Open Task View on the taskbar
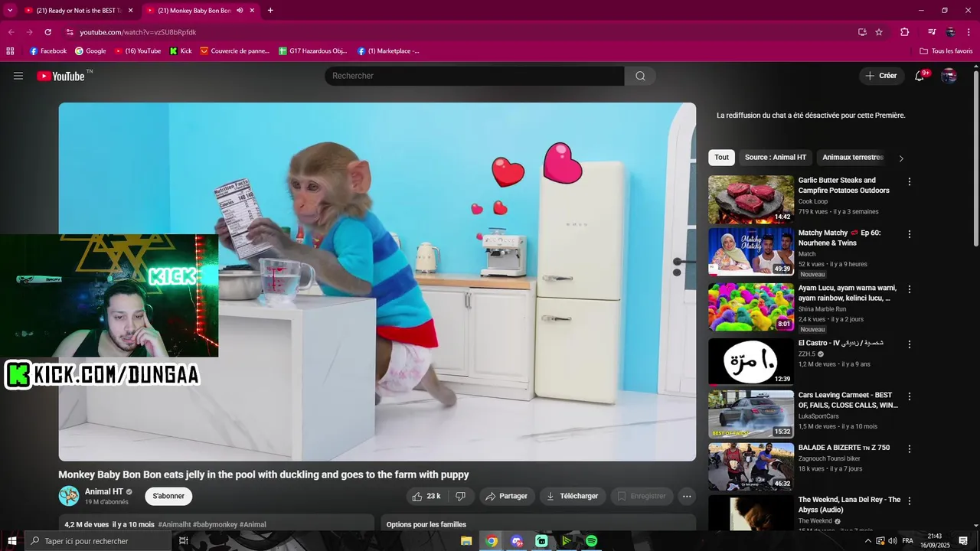Image resolution: width=980 pixels, height=551 pixels. coord(184,541)
